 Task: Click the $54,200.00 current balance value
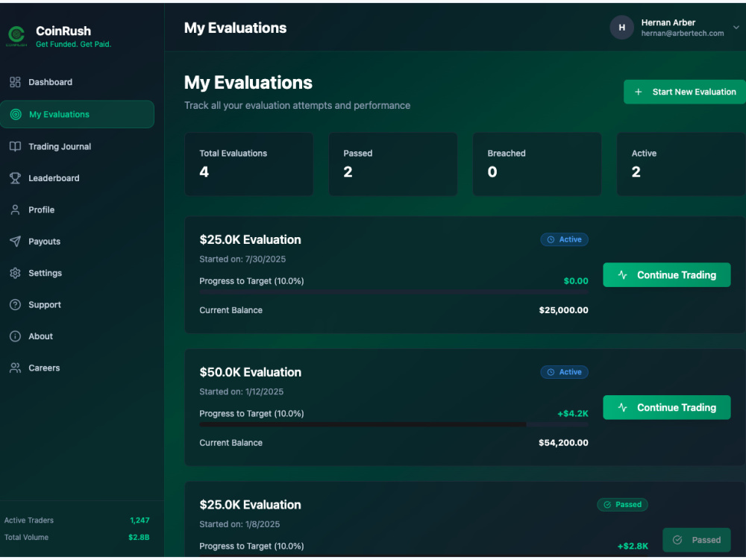pyautogui.click(x=563, y=443)
